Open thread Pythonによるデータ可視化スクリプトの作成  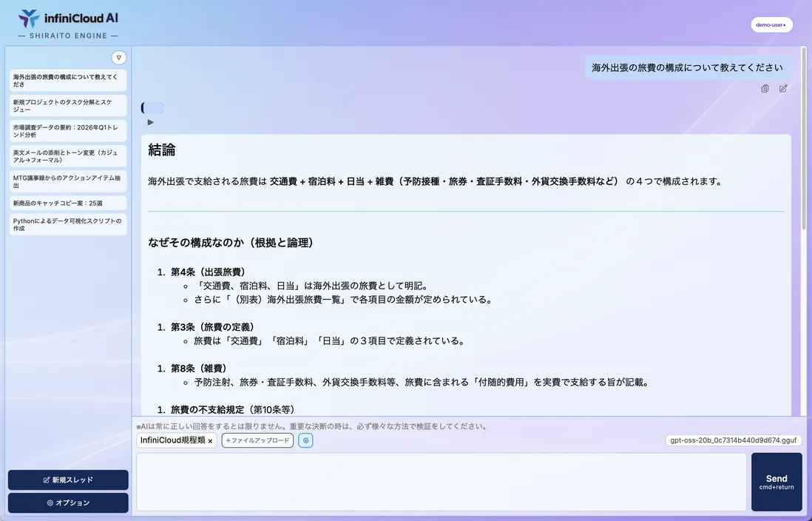tap(68, 224)
